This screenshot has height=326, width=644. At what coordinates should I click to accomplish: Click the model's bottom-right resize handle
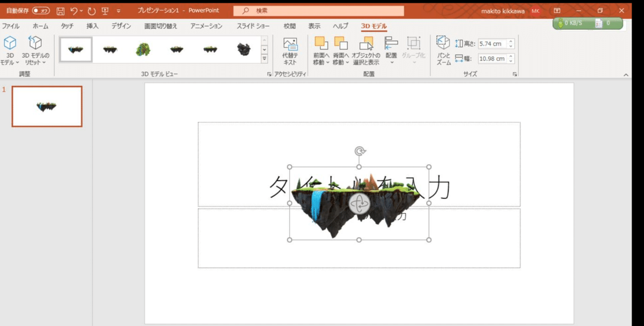pyautogui.click(x=429, y=240)
